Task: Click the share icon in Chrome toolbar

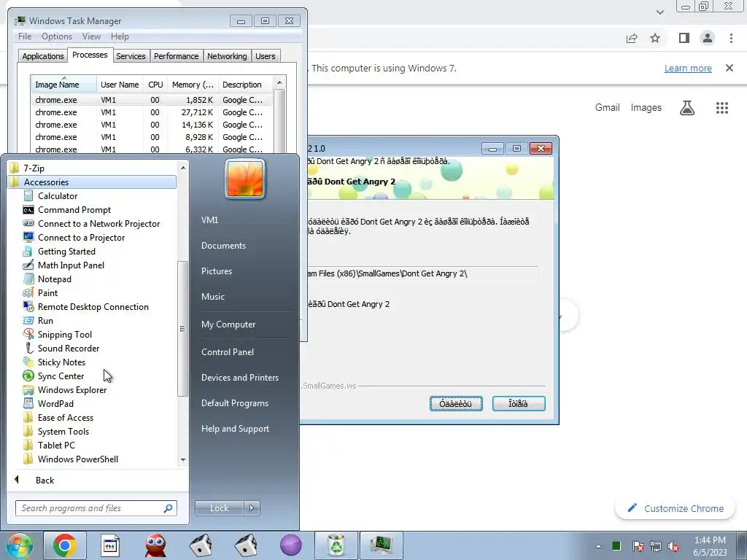Action: (x=632, y=38)
